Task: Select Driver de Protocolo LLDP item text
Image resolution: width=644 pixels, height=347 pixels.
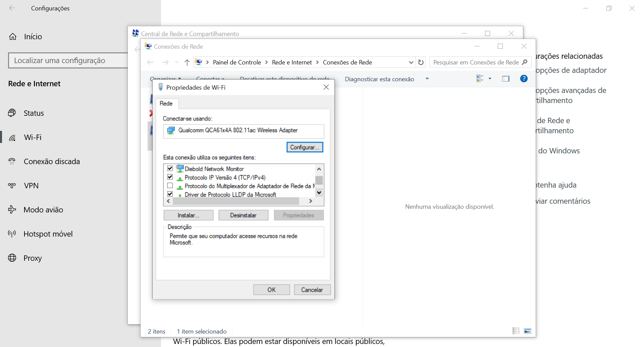Action: (x=230, y=195)
